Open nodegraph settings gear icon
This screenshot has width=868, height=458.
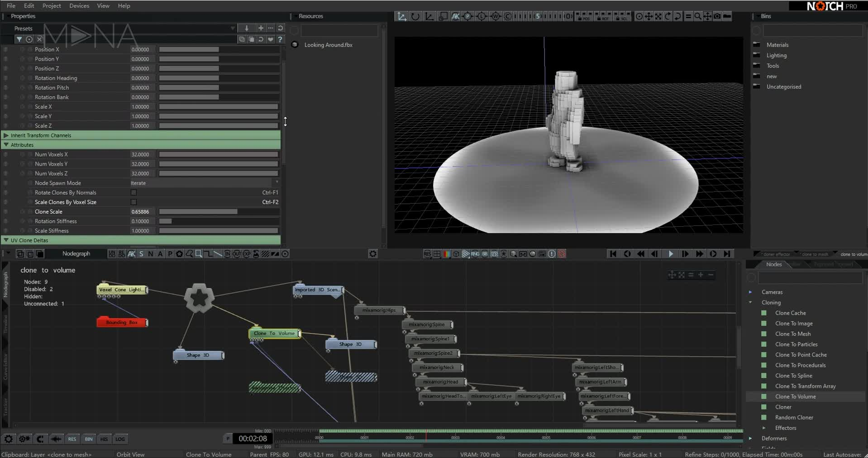coord(373,254)
